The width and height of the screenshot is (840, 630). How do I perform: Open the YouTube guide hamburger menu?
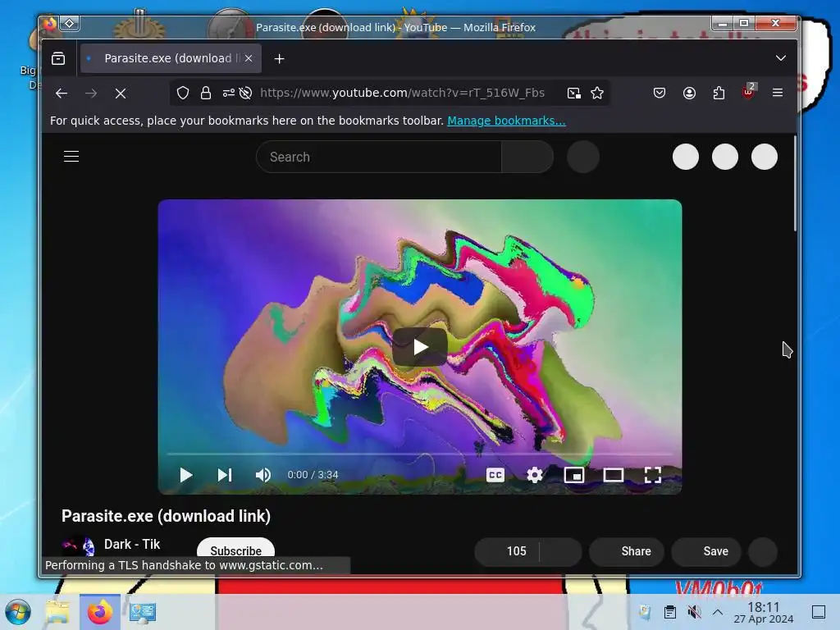pyautogui.click(x=71, y=157)
